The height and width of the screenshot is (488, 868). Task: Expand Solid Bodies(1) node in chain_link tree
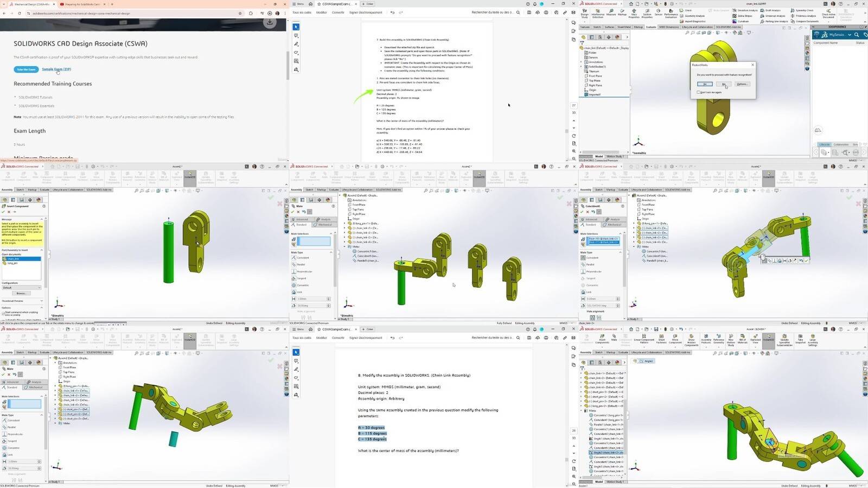pos(581,66)
